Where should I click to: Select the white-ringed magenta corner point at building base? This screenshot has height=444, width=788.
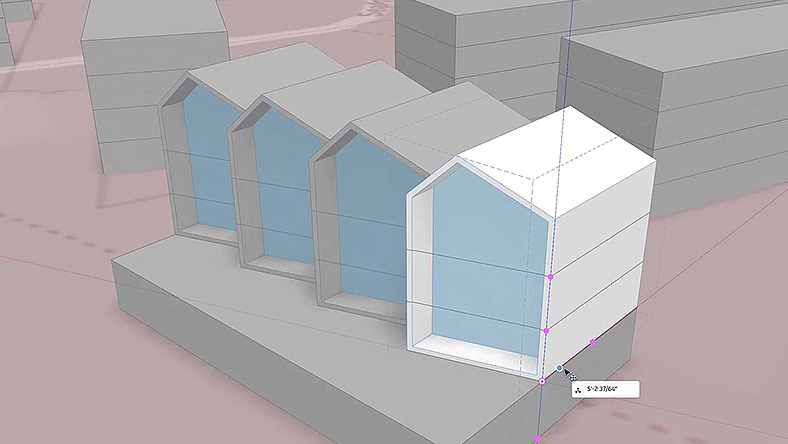point(542,382)
